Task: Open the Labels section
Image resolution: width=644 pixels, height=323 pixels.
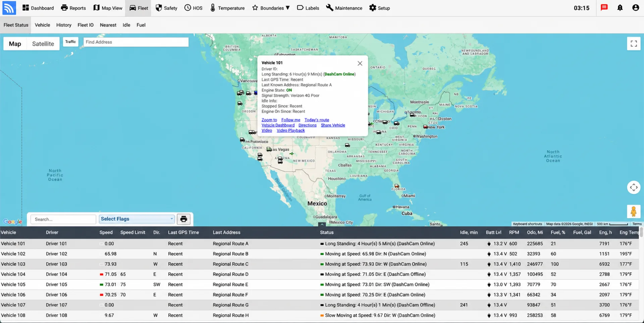Action: point(308,8)
